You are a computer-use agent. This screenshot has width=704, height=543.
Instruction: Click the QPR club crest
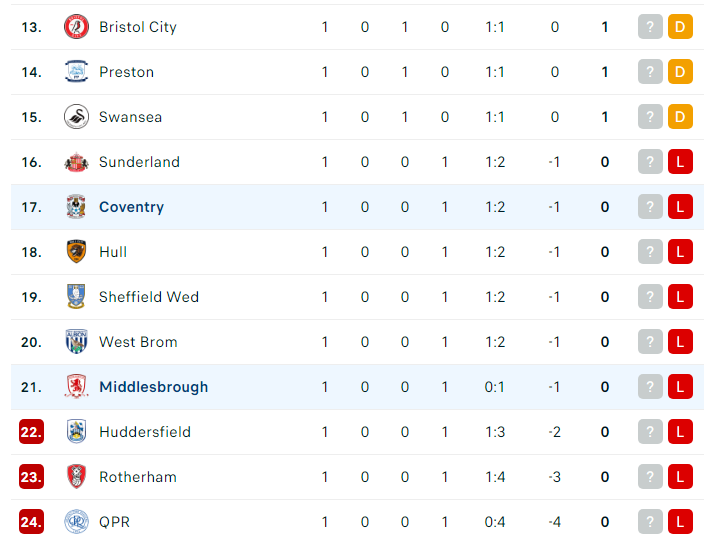[x=76, y=521]
